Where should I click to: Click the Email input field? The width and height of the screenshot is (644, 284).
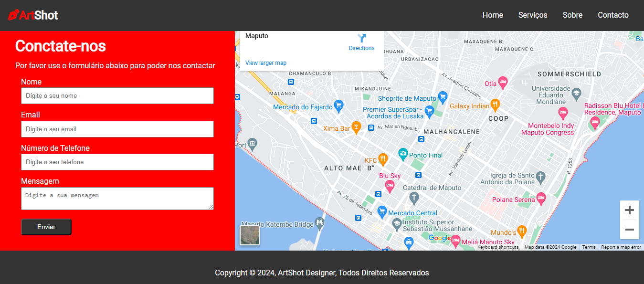coord(117,129)
